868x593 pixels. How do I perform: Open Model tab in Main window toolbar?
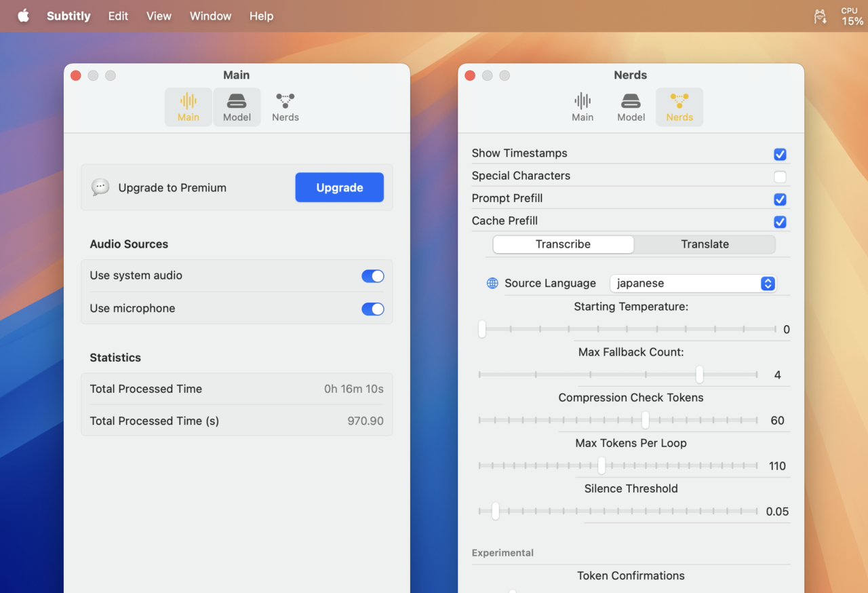tap(237, 107)
